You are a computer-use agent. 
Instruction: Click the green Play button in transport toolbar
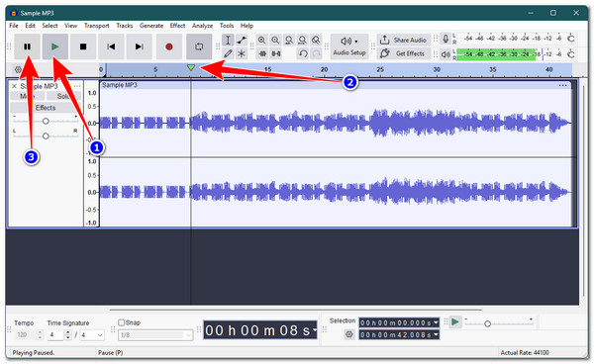[54, 46]
